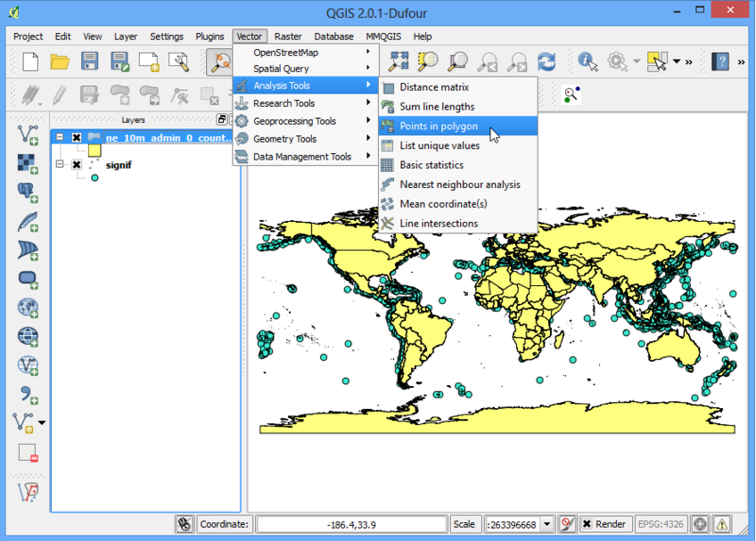Expand OpenStreetMap submenu
Screen dimensions: 756x541
(x=306, y=52)
